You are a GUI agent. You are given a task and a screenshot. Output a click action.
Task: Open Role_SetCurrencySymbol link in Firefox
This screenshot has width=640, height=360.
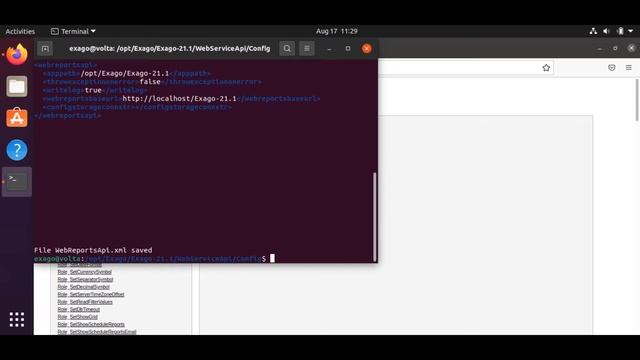(x=84, y=272)
